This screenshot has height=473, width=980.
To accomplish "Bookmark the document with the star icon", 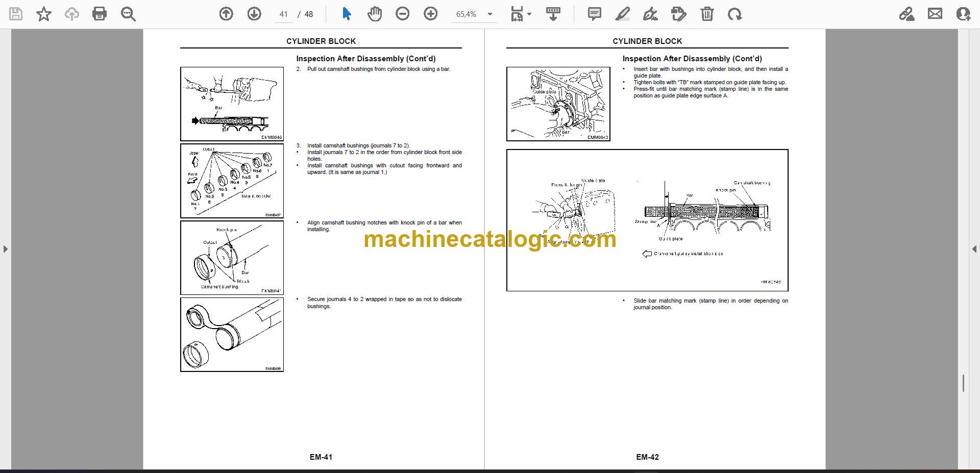I will 44,14.
